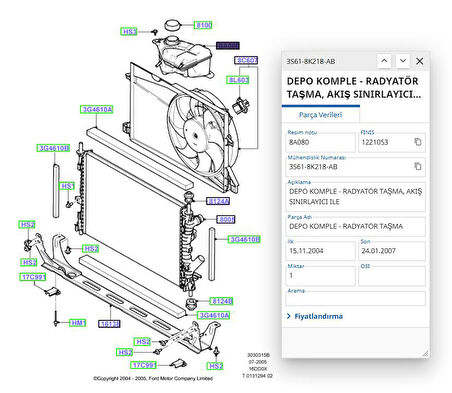Image resolution: width=452 pixels, height=393 pixels.
Task: Select 3G4610B label beside 8005
Action: click(x=244, y=239)
